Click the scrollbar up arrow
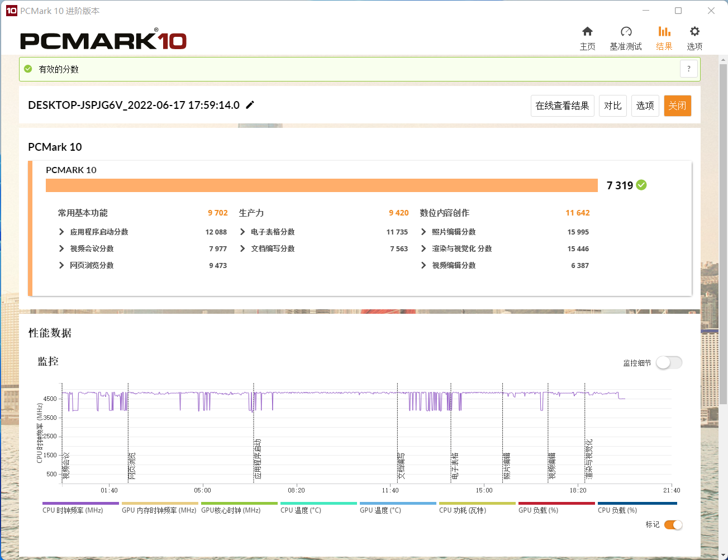 coord(723,60)
